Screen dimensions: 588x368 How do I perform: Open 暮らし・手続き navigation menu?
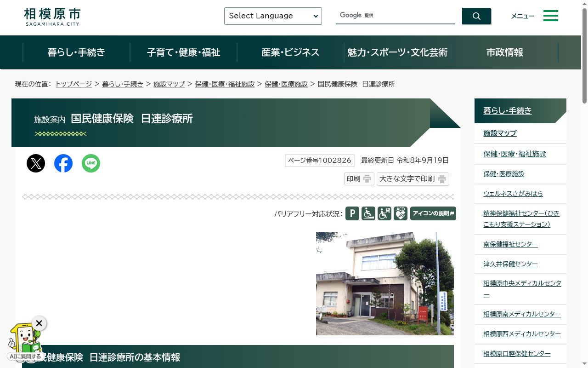(76, 52)
